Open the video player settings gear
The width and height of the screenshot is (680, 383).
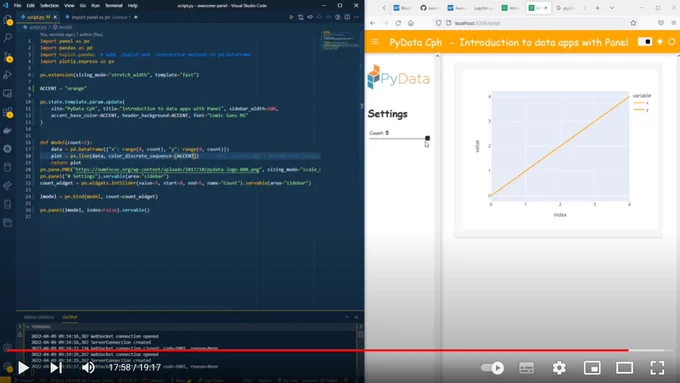tap(559, 368)
